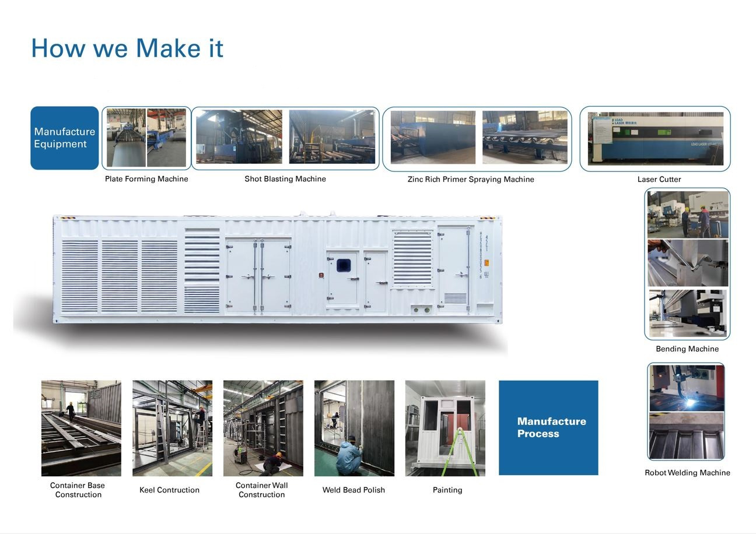Click the left Plate Forming Machine photo
Screen dimensions: 756x534
click(x=126, y=138)
